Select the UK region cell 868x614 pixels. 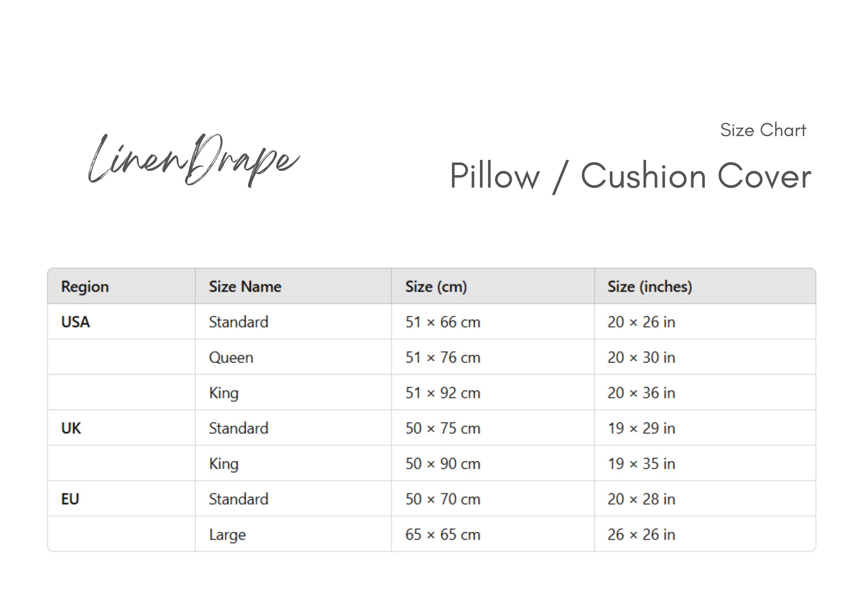click(121, 428)
